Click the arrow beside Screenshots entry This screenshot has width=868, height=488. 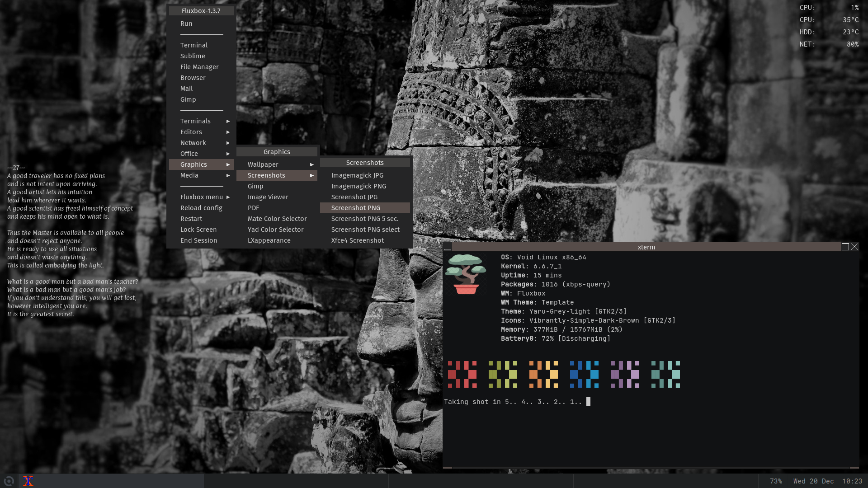312,175
